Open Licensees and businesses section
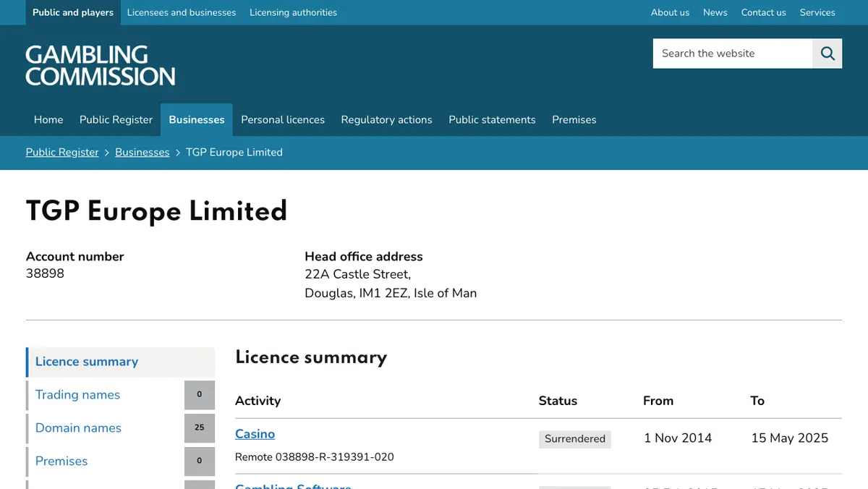Viewport: 868px width, 489px height. (x=182, y=12)
